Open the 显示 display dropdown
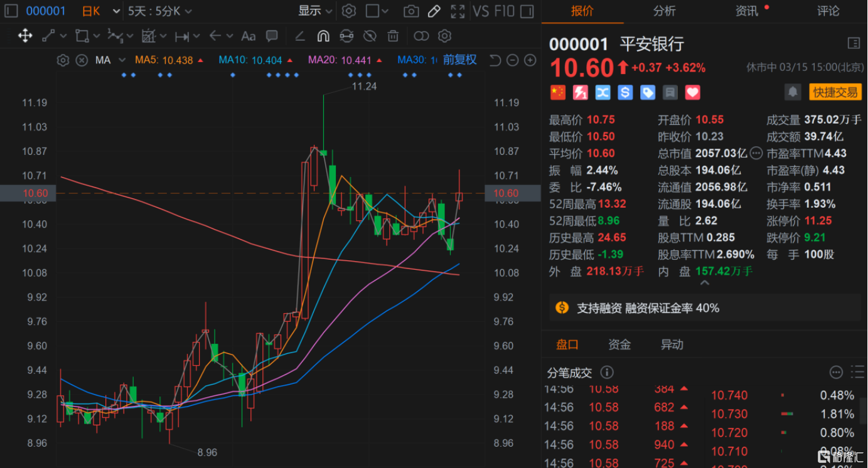The height and width of the screenshot is (468, 868). (x=316, y=11)
